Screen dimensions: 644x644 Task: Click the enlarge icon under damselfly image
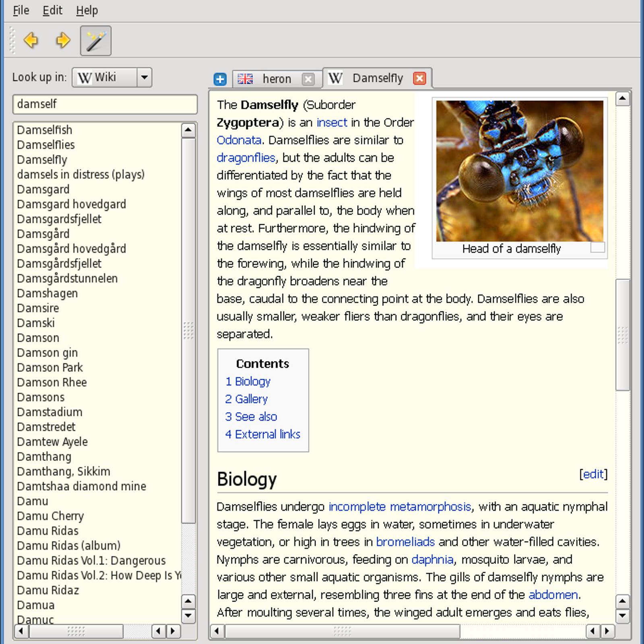(598, 248)
